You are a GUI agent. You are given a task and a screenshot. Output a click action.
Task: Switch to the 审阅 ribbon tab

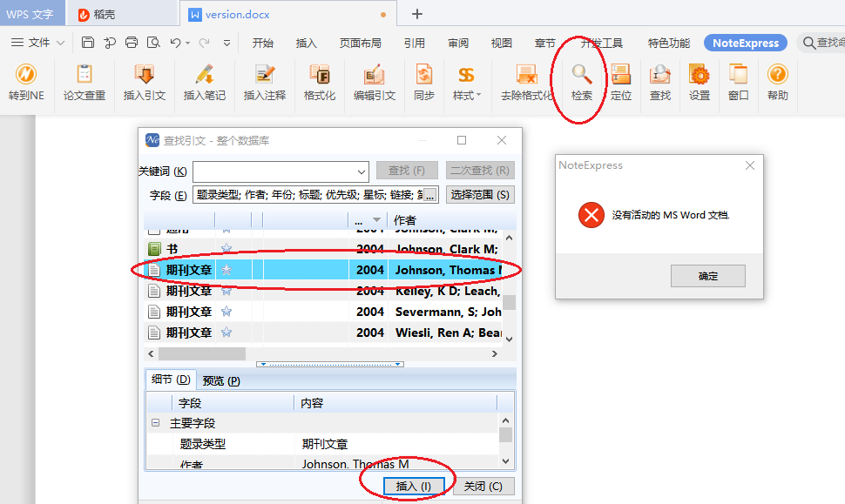(458, 43)
